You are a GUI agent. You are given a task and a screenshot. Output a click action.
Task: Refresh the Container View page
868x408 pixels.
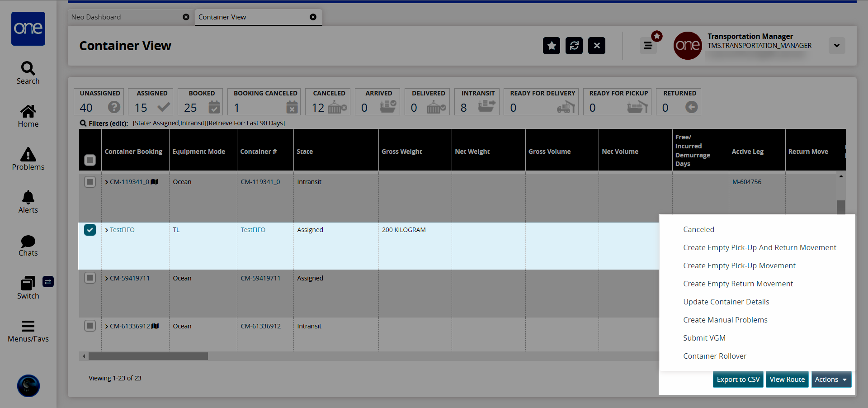pos(574,46)
